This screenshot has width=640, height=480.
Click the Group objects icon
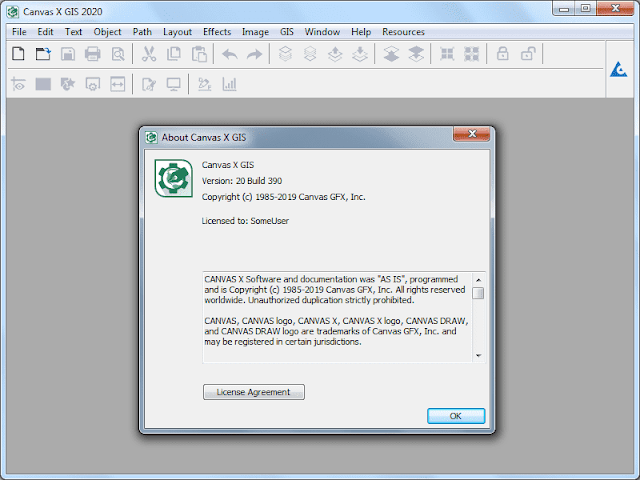(x=447, y=53)
